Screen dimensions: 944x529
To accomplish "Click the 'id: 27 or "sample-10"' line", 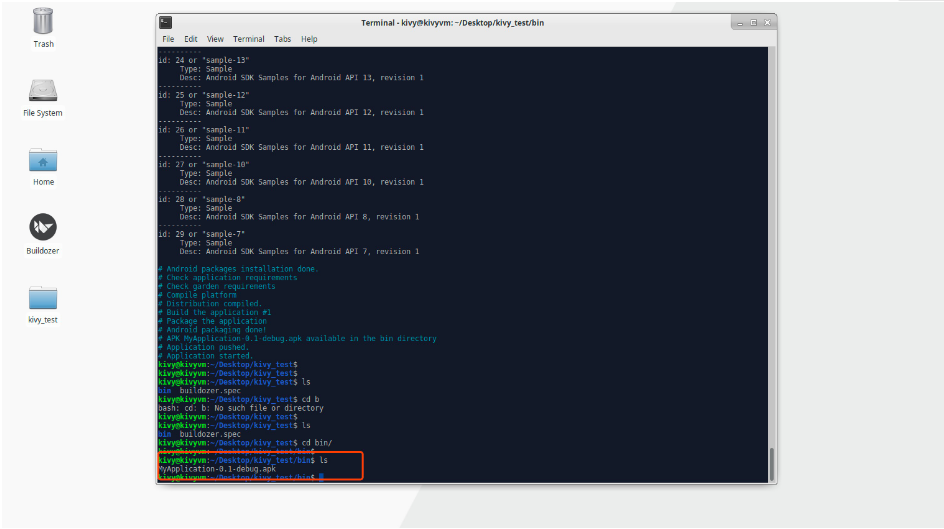I will point(203,165).
